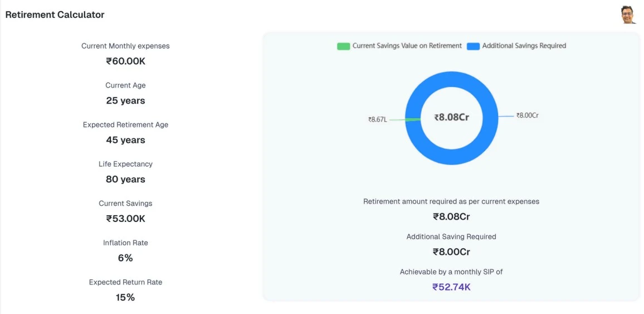
Task: Select the small green donut chart slice
Action: (412, 119)
